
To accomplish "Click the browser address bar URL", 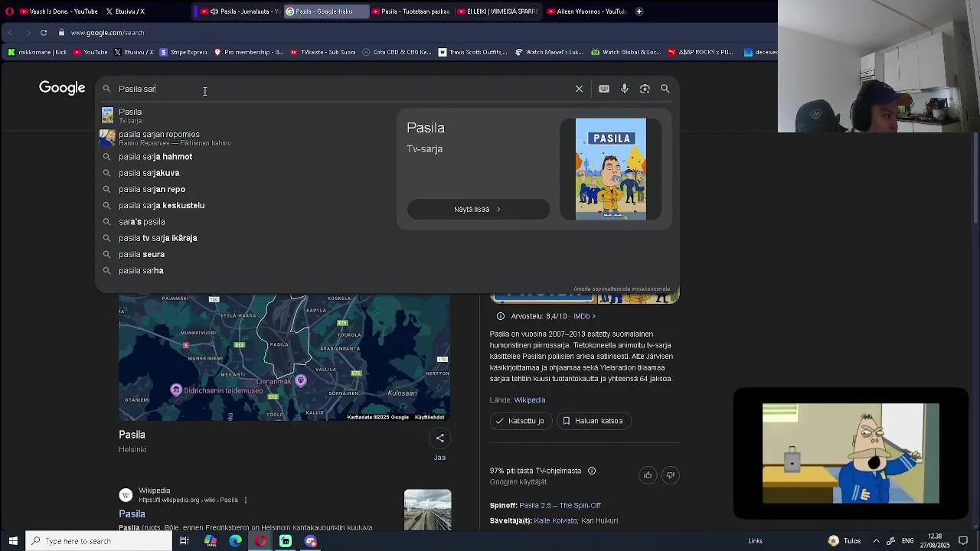I will [107, 33].
